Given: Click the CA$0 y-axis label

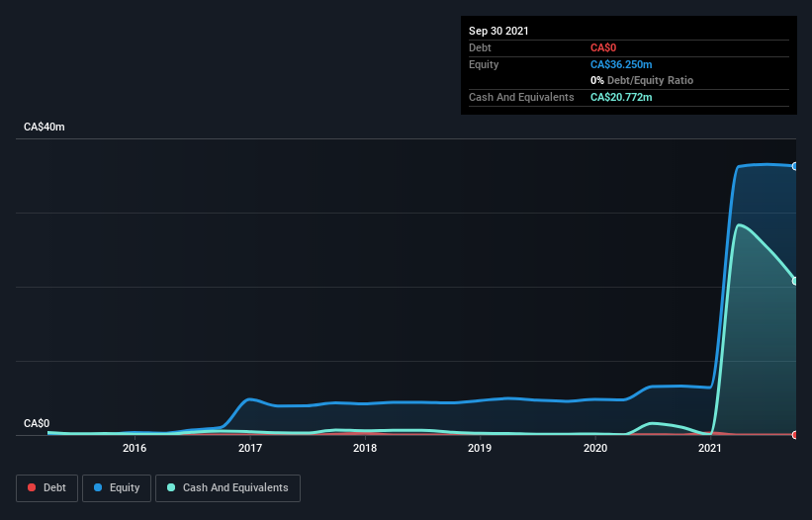Looking at the screenshot, I should pyautogui.click(x=37, y=423).
